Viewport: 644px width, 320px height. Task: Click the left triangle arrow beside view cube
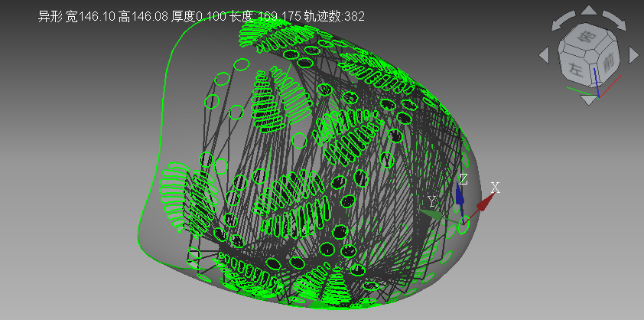point(544,55)
